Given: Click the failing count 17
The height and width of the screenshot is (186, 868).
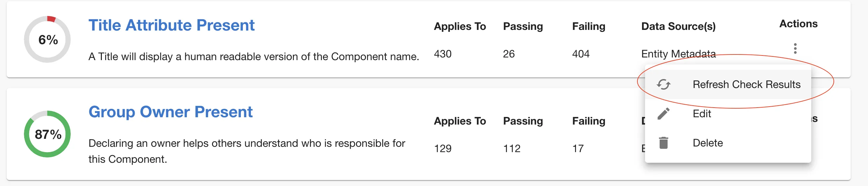Looking at the screenshot, I should 578,148.
